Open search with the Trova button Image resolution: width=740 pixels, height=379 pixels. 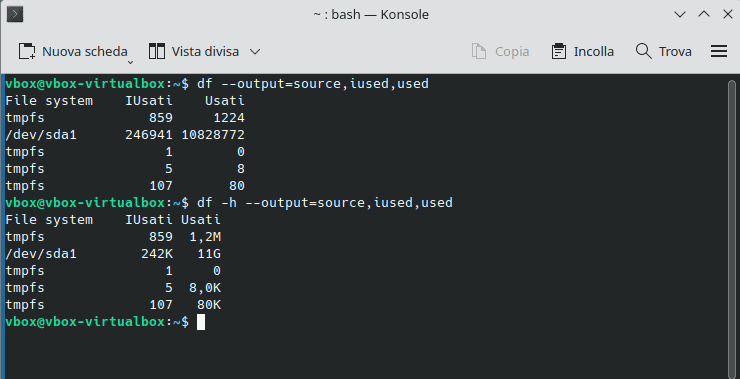tap(664, 51)
